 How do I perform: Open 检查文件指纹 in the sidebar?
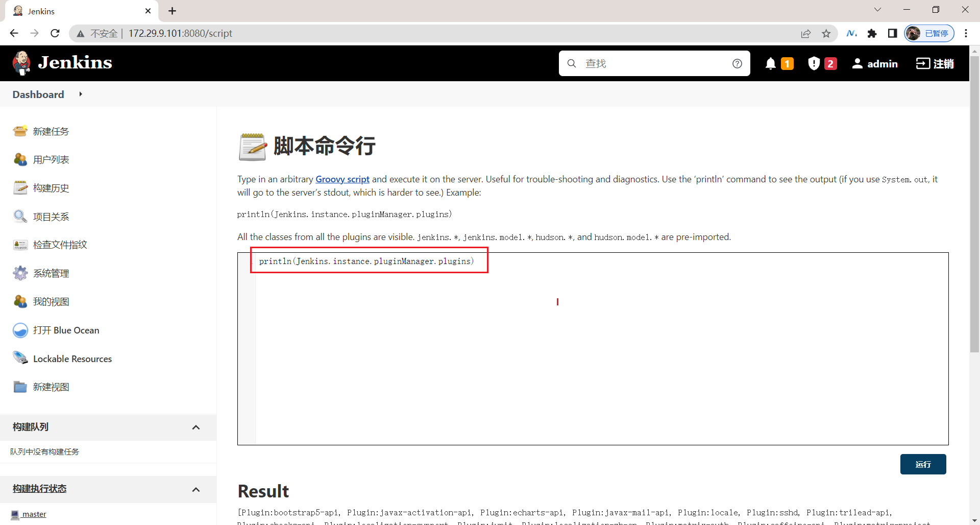60,245
